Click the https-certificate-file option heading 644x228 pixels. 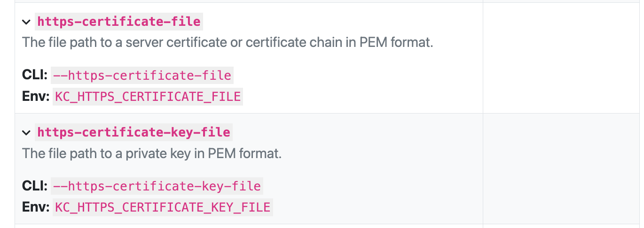point(119,22)
